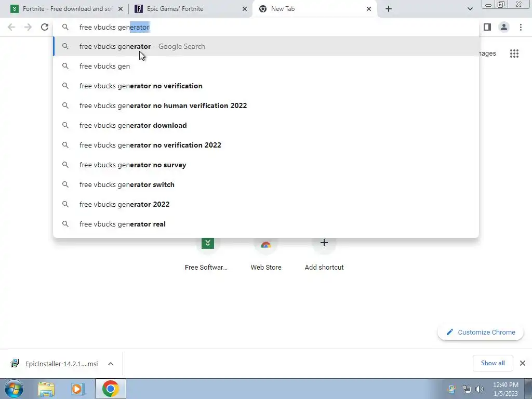The width and height of the screenshot is (532, 399).
Task: Click the taskbar clock showing 12:40 PM
Action: (x=506, y=389)
